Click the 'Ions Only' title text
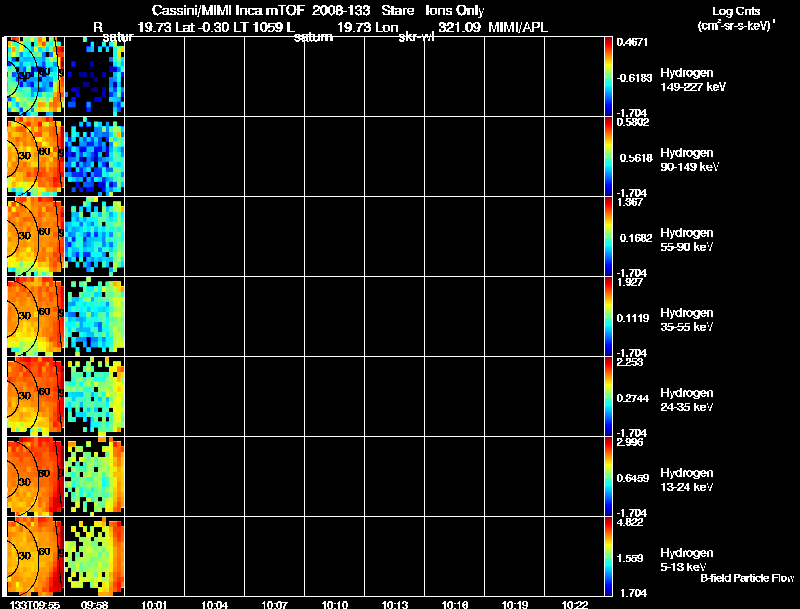 point(455,10)
